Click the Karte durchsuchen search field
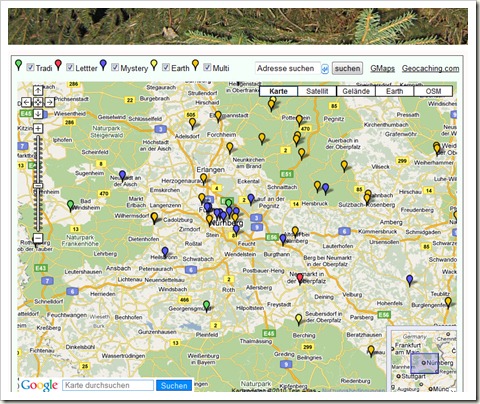The width and height of the screenshot is (480, 404). [x=108, y=385]
